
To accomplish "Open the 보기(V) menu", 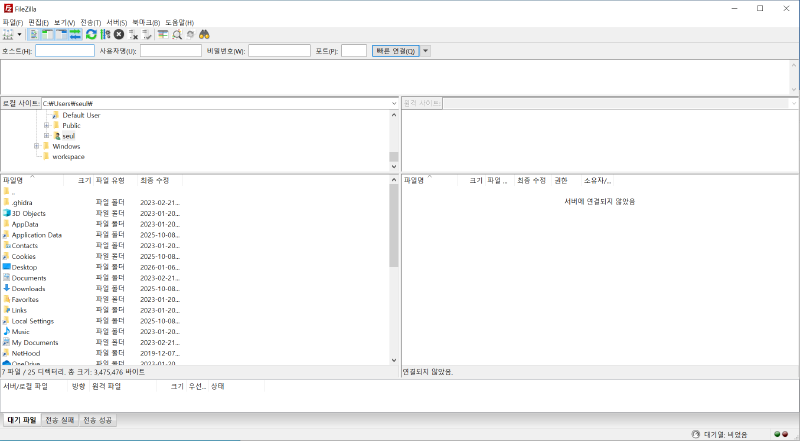I will (64, 22).
